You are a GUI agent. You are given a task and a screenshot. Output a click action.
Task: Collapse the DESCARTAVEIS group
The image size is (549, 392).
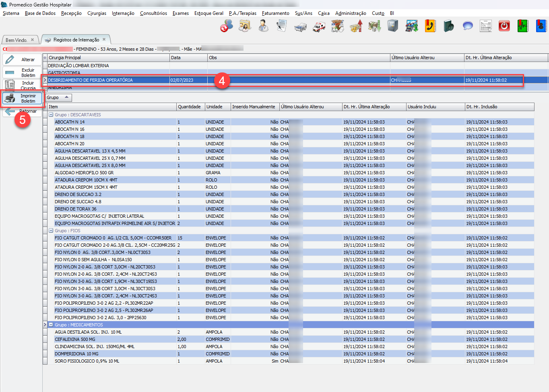(51, 115)
